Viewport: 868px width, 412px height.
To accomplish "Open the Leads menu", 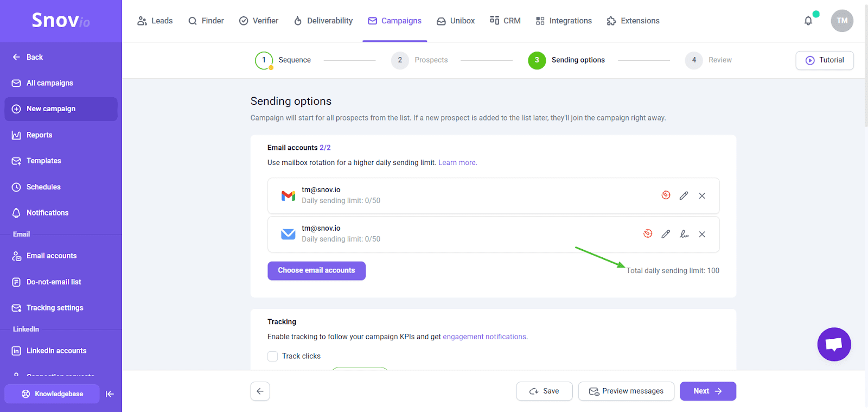I will point(155,21).
